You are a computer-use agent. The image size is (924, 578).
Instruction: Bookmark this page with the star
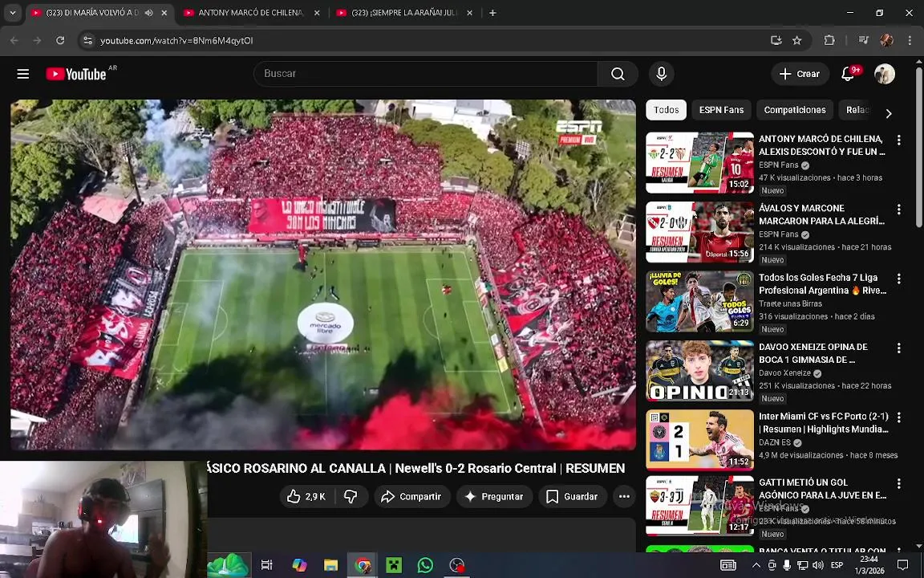click(x=796, y=40)
